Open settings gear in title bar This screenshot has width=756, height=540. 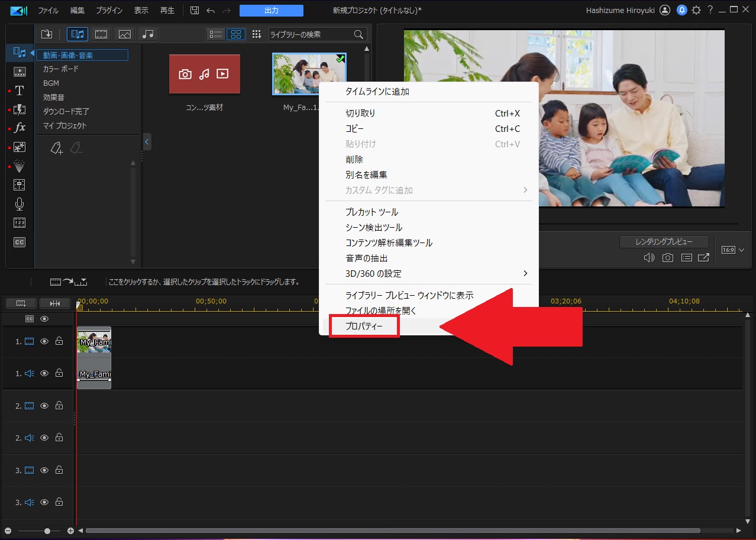pos(696,10)
